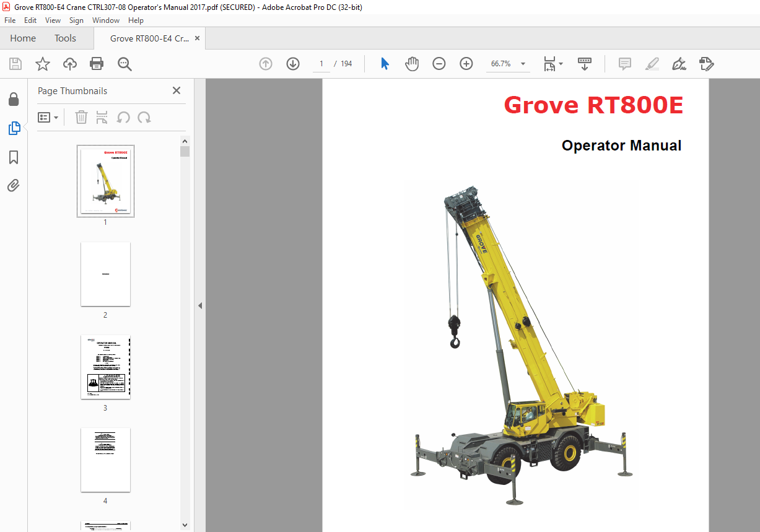This screenshot has width=760, height=532.
Task: Open the View menu
Action: tap(53, 20)
